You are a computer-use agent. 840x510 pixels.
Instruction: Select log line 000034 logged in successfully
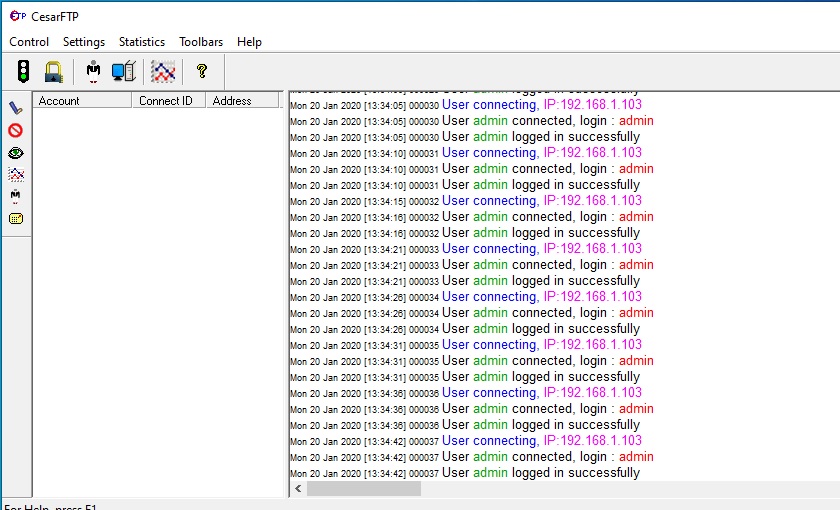pyautogui.click(x=465, y=329)
